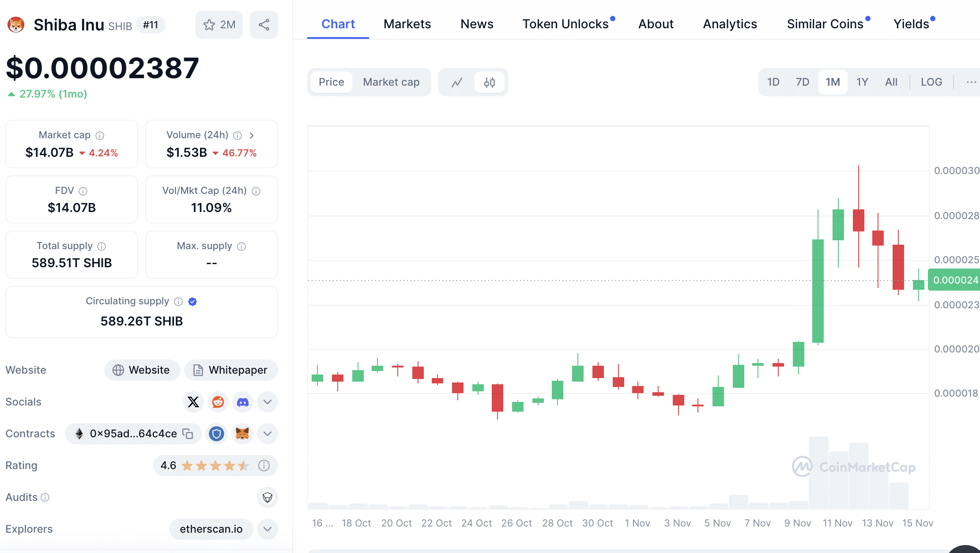Open the Token Unlocks tab
Image resolution: width=980 pixels, height=553 pixels.
pyautogui.click(x=565, y=24)
